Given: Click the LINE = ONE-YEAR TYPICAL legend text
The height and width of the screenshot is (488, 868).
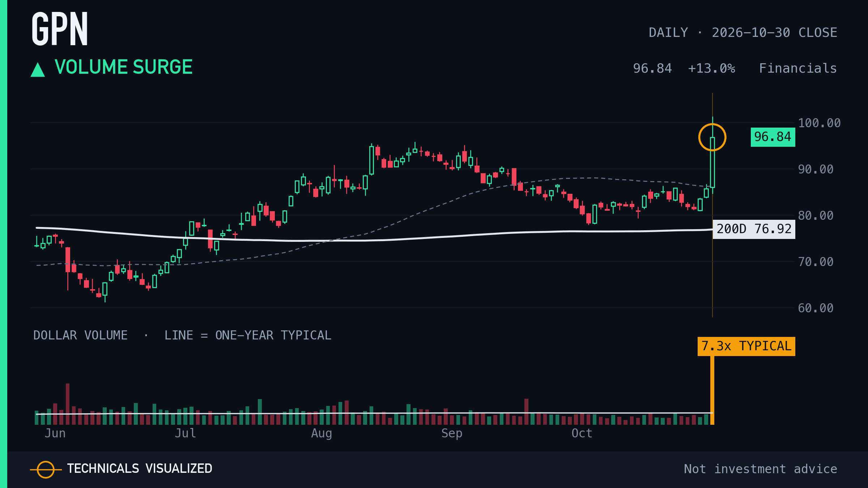Looking at the screenshot, I should [x=248, y=335].
